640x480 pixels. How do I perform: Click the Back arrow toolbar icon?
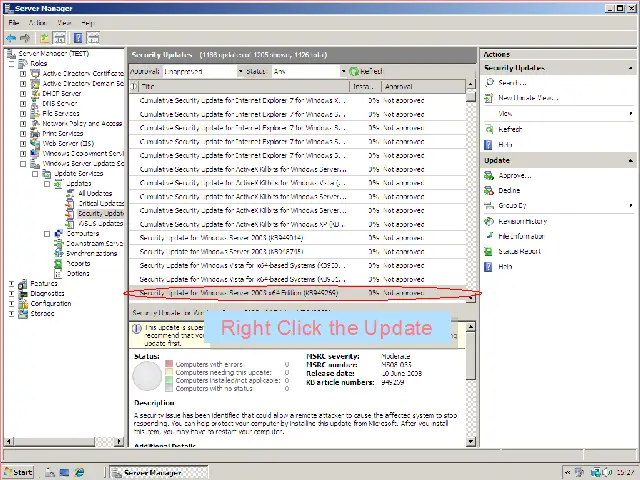[x=11, y=38]
